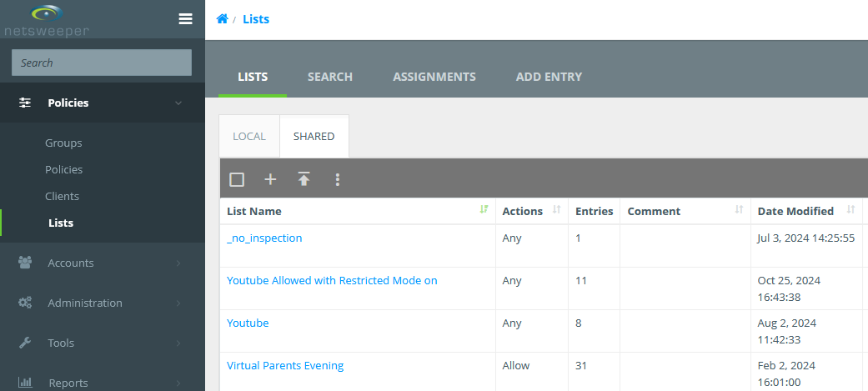Open the Virtual Parents Evening list
Viewport: 868px width, 391px height.
coord(285,365)
